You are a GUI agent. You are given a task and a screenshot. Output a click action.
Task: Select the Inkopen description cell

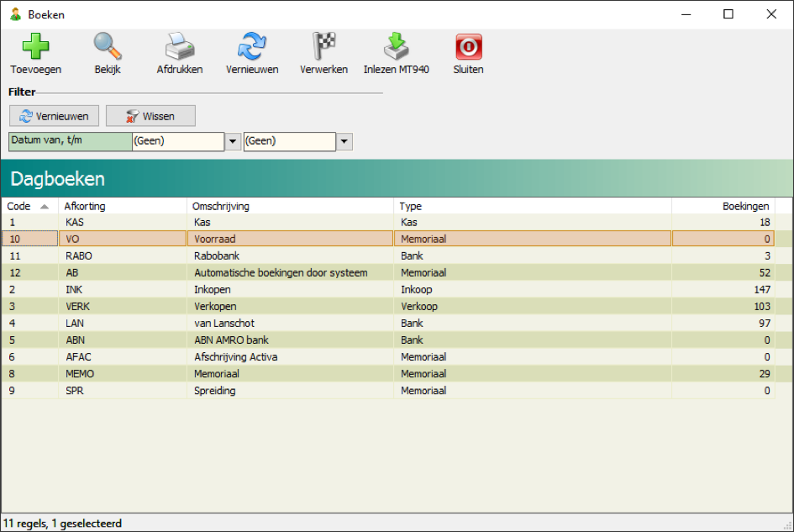290,289
